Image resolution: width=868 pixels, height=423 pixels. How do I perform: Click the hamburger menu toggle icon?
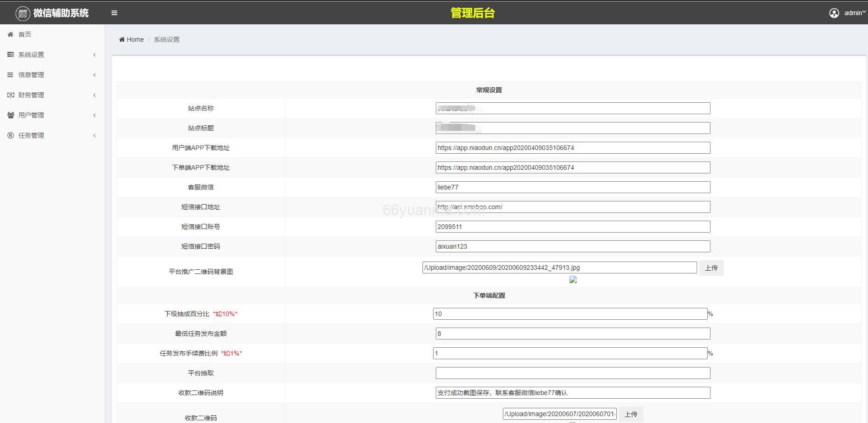(114, 13)
